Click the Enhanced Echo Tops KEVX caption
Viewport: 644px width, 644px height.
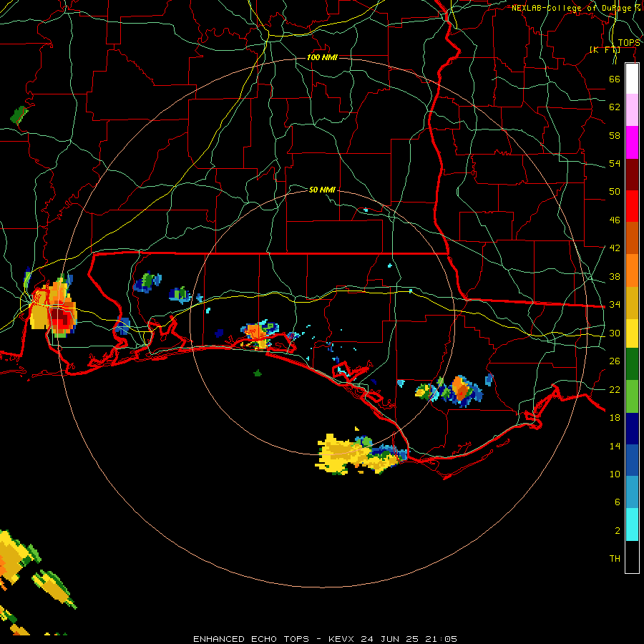tap(325, 639)
